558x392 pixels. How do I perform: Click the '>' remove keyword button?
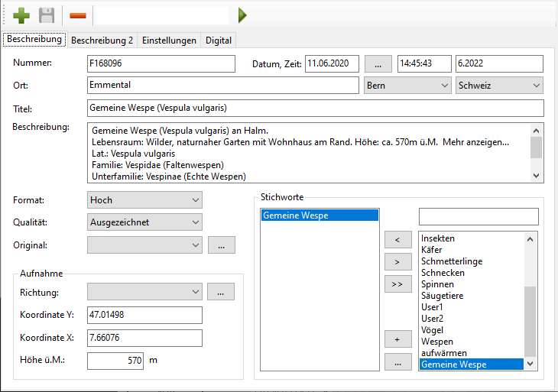[397, 262]
